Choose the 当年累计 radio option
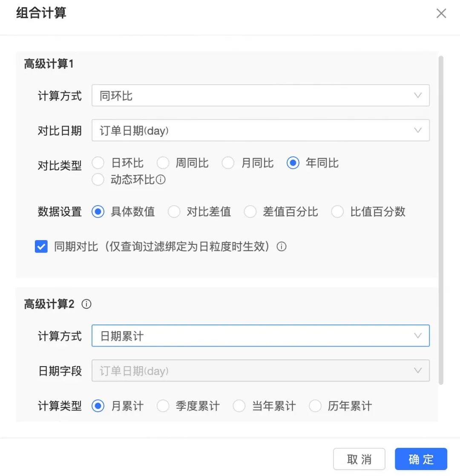 [239, 406]
